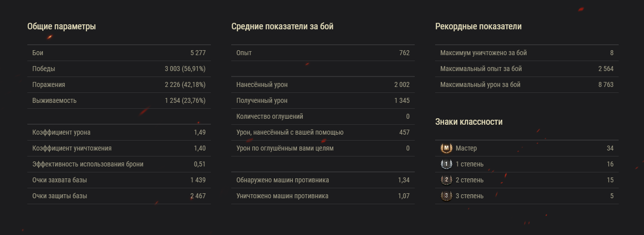Image resolution: width=644 pixels, height=235 pixels.
Task: Click the Опыт average row
Action: 323,53
